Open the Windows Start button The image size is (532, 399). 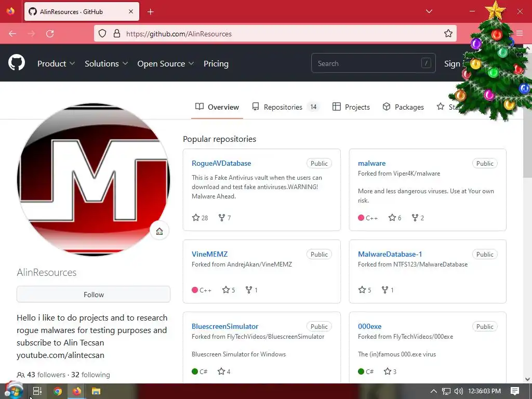(14, 391)
